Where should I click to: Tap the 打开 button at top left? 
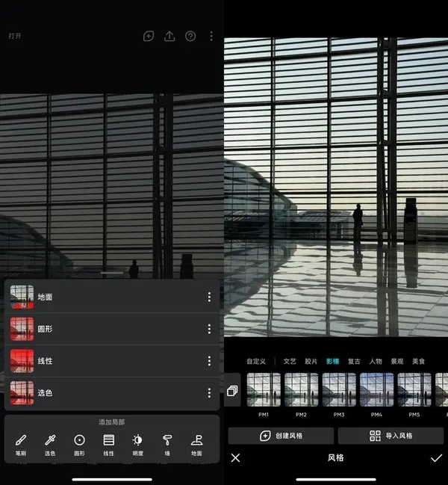tap(15, 36)
